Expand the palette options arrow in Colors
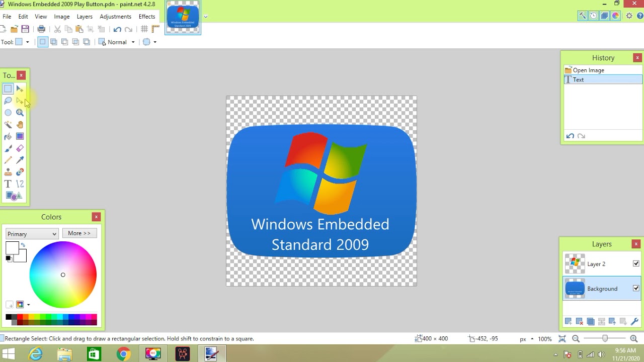Viewport: 644px width, 362px height. click(x=28, y=305)
